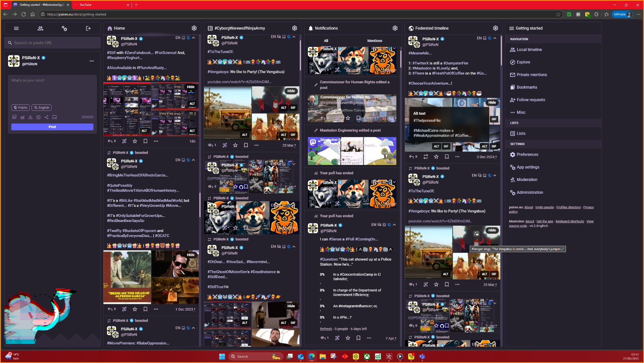This screenshot has width=644, height=363.
Task: Collapse the Federated #Meanwhile post chevron
Action: click(495, 38)
